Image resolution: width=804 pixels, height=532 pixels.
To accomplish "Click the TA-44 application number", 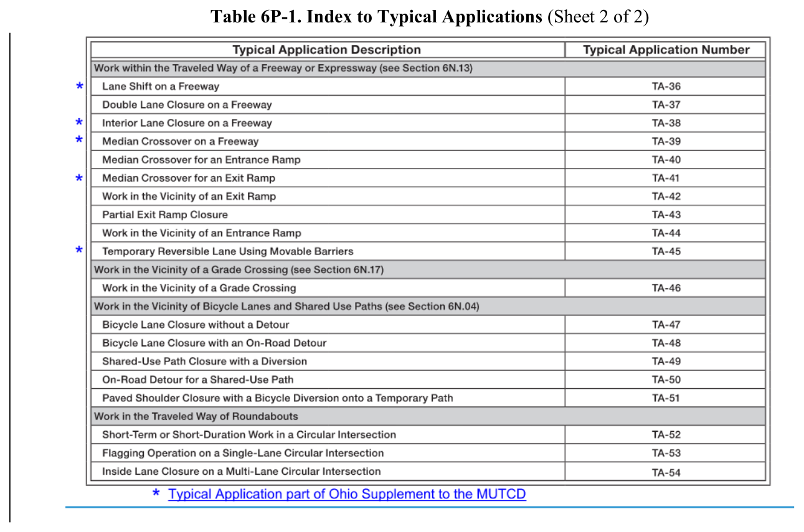I will pos(666,233).
